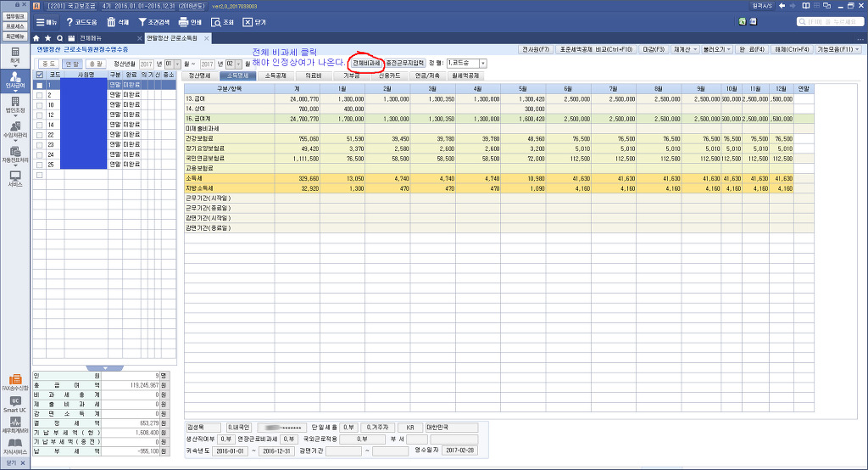Click the 전체비과세 button
The height and width of the screenshot is (470, 868).
pos(366,63)
